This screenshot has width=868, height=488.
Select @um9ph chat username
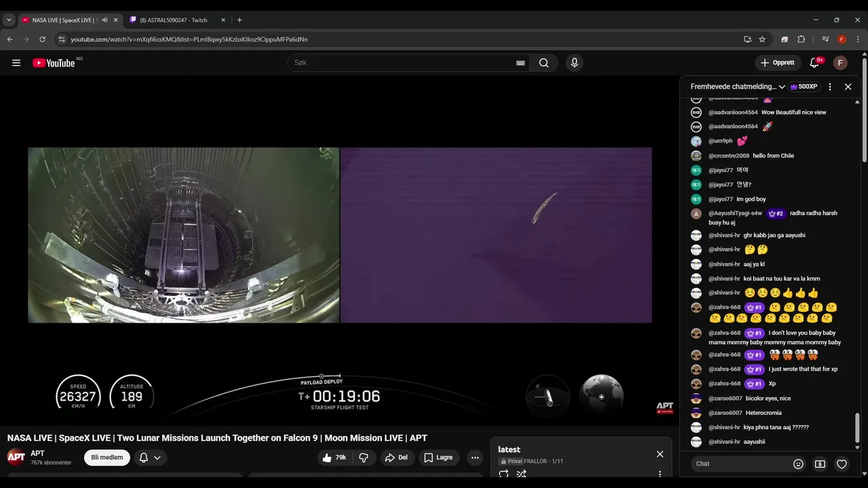[x=721, y=141]
